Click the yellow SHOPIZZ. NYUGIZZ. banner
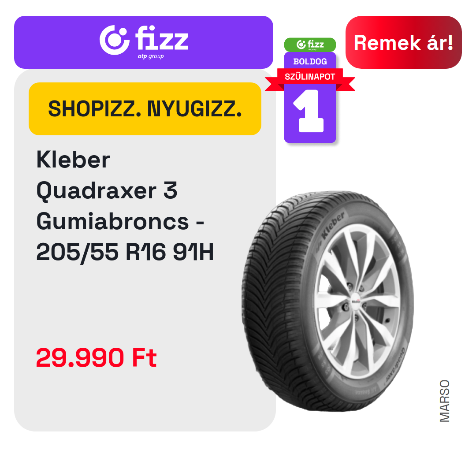 (145, 109)
